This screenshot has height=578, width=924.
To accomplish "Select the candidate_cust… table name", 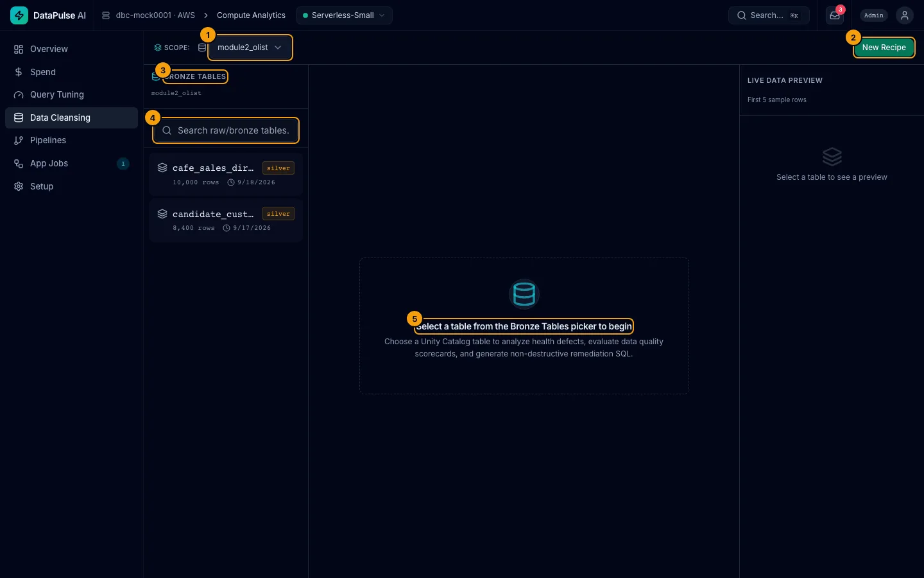I will (x=213, y=215).
